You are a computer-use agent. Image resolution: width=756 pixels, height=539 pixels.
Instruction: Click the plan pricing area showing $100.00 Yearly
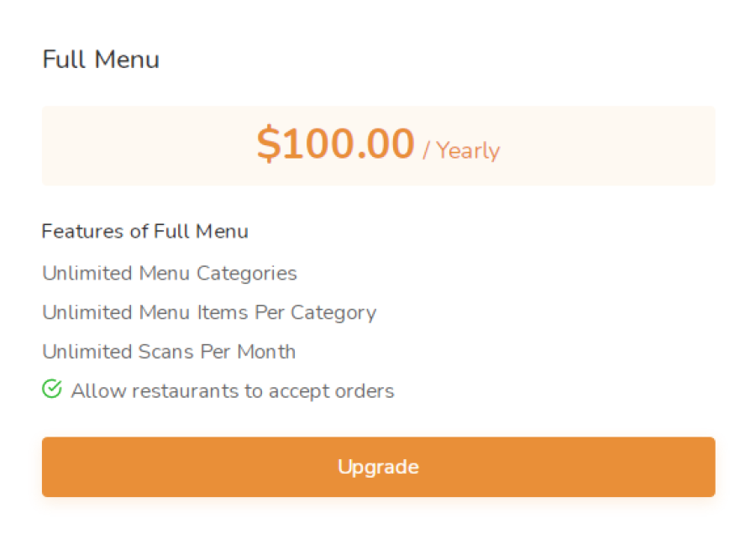coord(378,145)
